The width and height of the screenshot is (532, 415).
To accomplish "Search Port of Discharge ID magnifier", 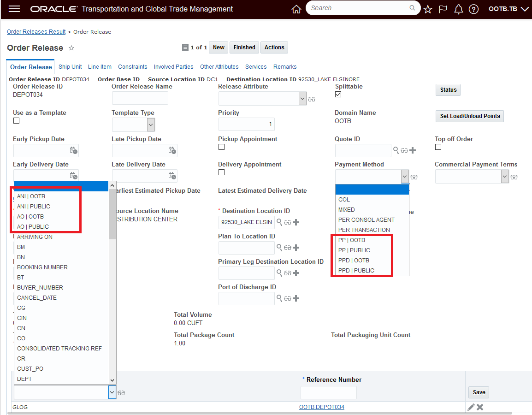I will [x=279, y=298].
